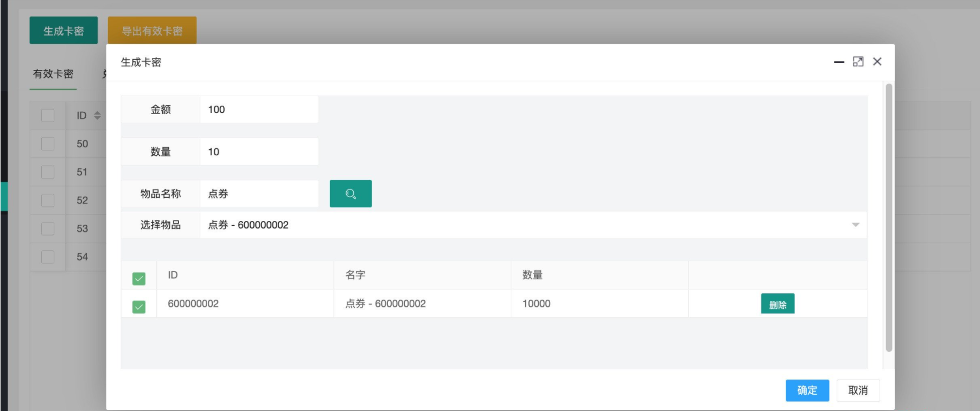Switch to the 有效卡密 tab
The height and width of the screenshot is (411, 980).
click(53, 74)
